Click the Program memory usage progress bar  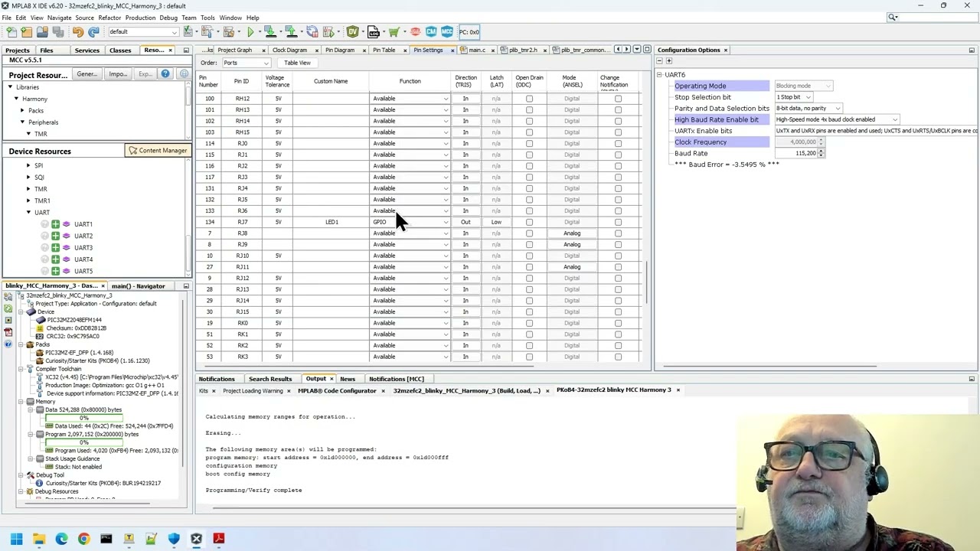[84, 443]
